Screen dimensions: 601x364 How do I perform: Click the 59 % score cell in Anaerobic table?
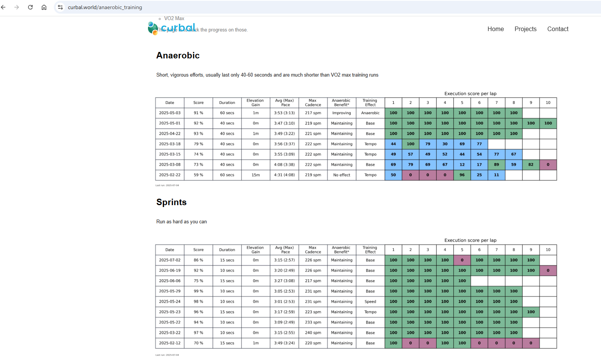point(198,175)
